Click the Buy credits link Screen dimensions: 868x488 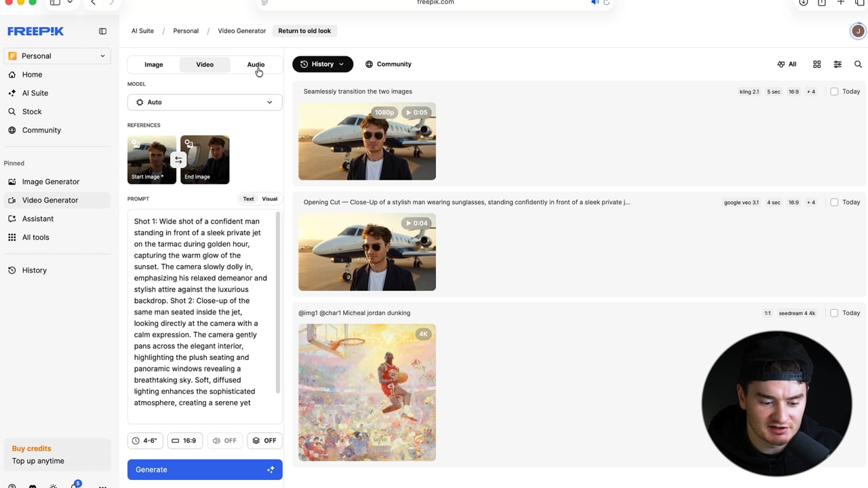tap(31, 449)
